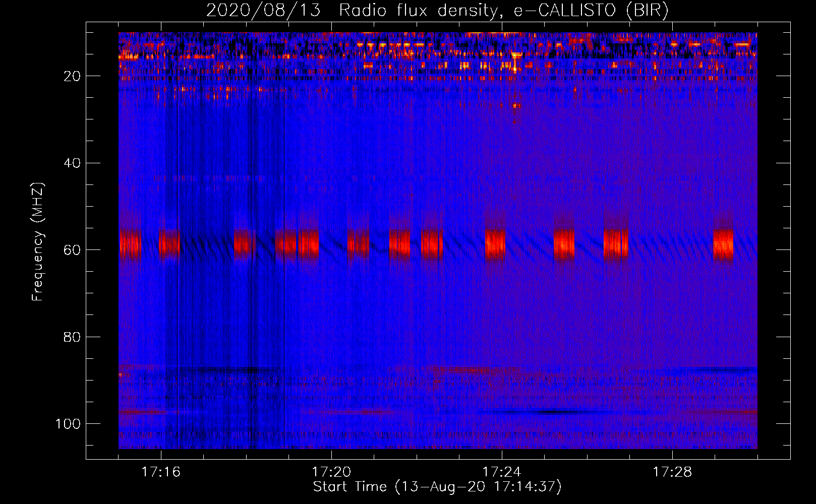The image size is (816, 504).
Task: Click the 100 frequency tick label
Action: [x=68, y=424]
